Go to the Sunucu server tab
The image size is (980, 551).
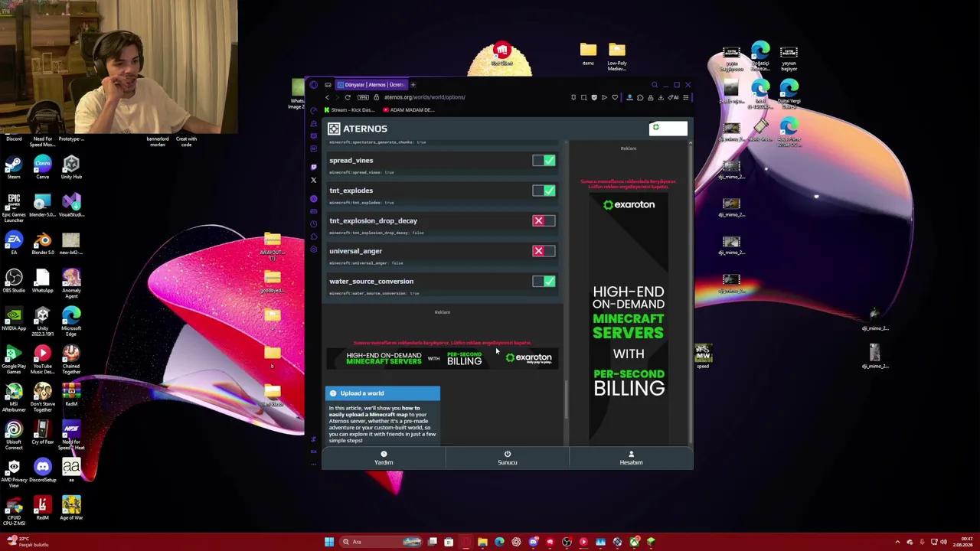[x=507, y=458]
